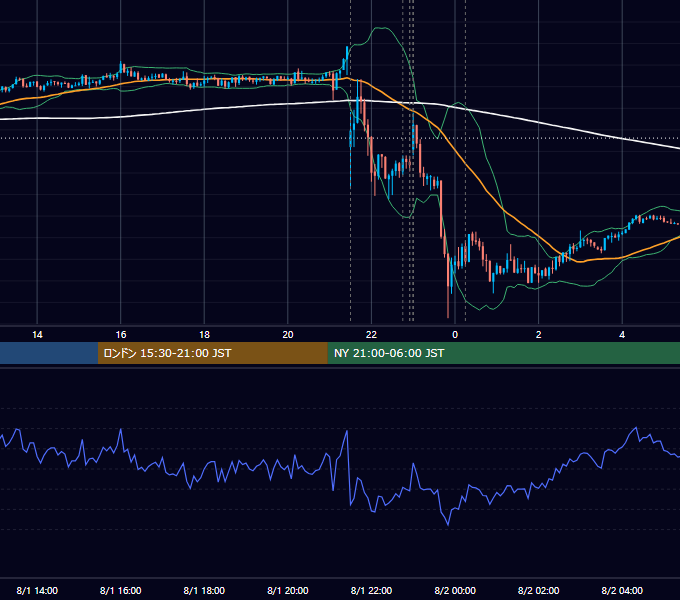This screenshot has width=680, height=600.
Task: Click the price chart time label 4
Action: pos(622,335)
